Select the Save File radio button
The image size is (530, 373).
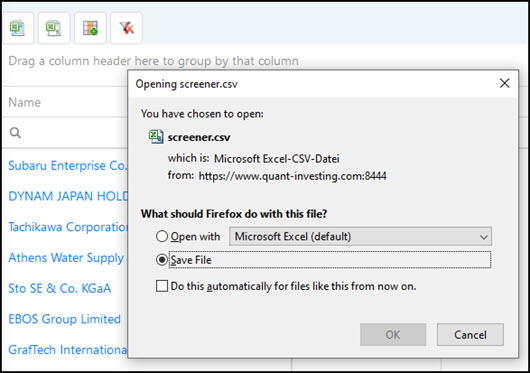point(162,260)
